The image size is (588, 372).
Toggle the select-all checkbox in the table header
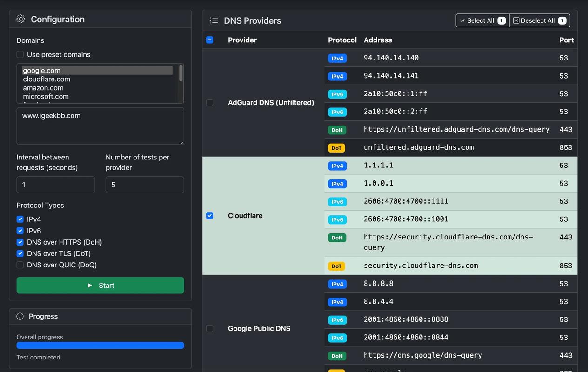coord(209,40)
